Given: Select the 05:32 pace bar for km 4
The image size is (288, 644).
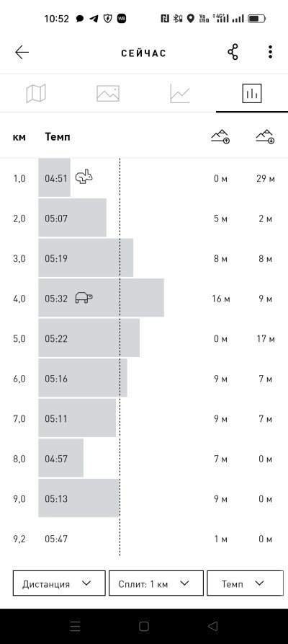Looking at the screenshot, I should pos(102,298).
